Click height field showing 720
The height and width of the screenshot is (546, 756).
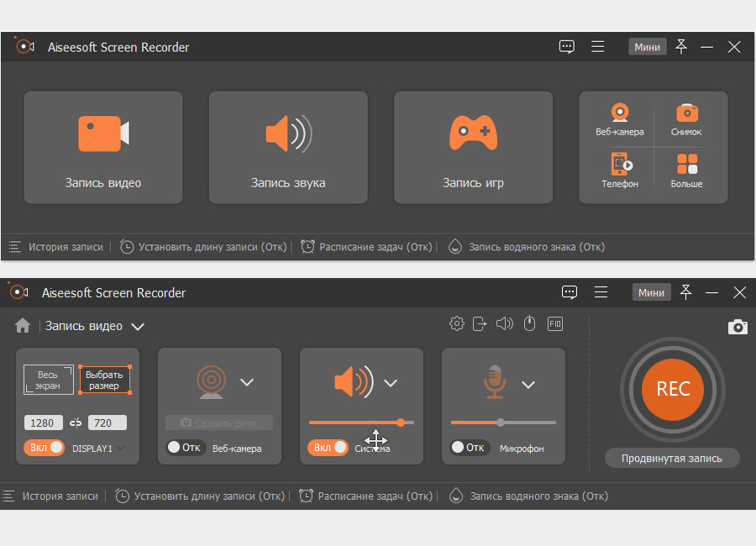107,423
